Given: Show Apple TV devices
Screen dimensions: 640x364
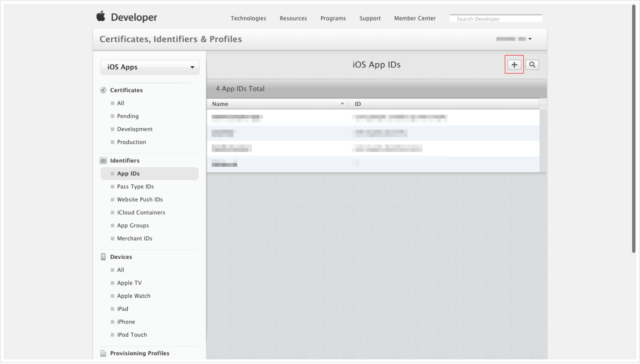Looking at the screenshot, I should [129, 283].
